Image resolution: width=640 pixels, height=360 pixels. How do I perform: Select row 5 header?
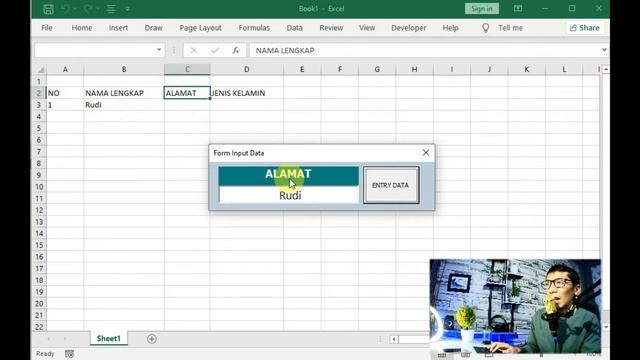coord(39,128)
